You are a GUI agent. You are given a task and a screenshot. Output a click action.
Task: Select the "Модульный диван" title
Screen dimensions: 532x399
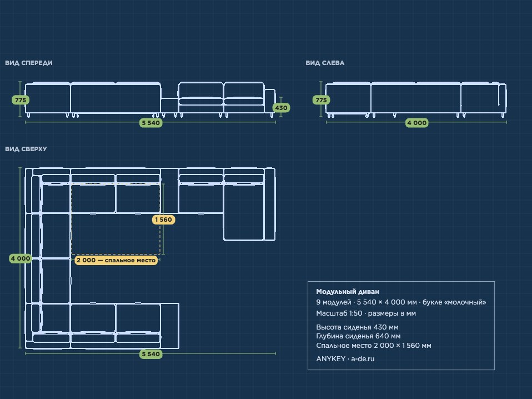pyautogui.click(x=348, y=291)
